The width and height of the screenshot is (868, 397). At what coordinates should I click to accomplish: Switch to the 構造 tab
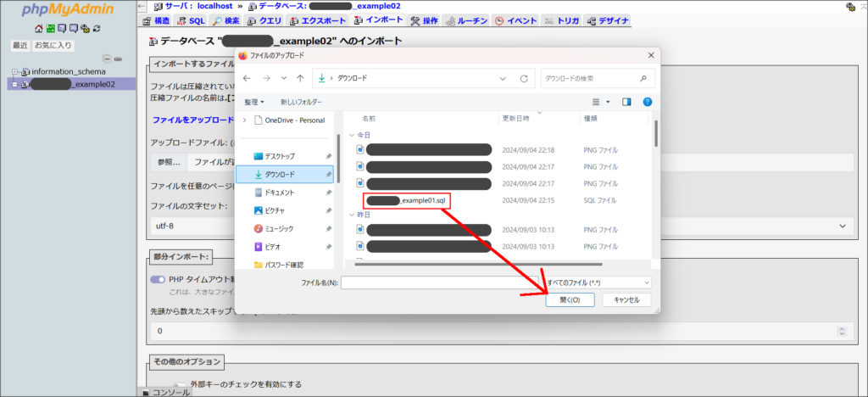[x=156, y=20]
